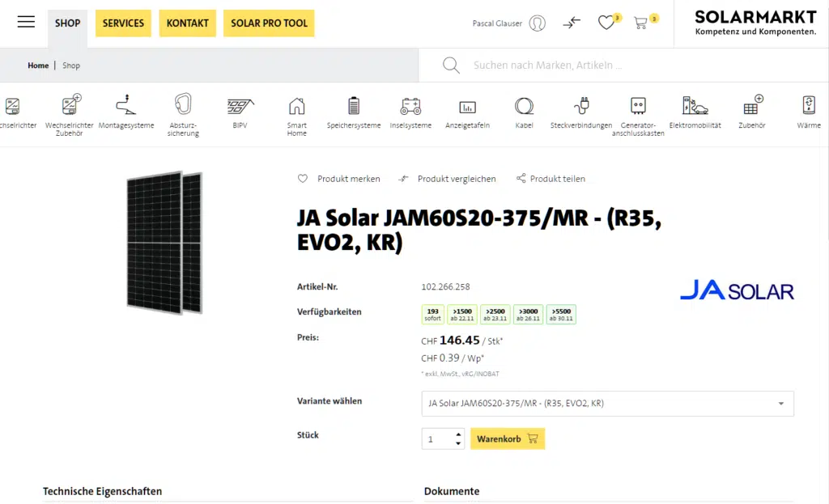The image size is (829, 504).
Task: Select the Speichersysteme battery category
Action: point(354,112)
